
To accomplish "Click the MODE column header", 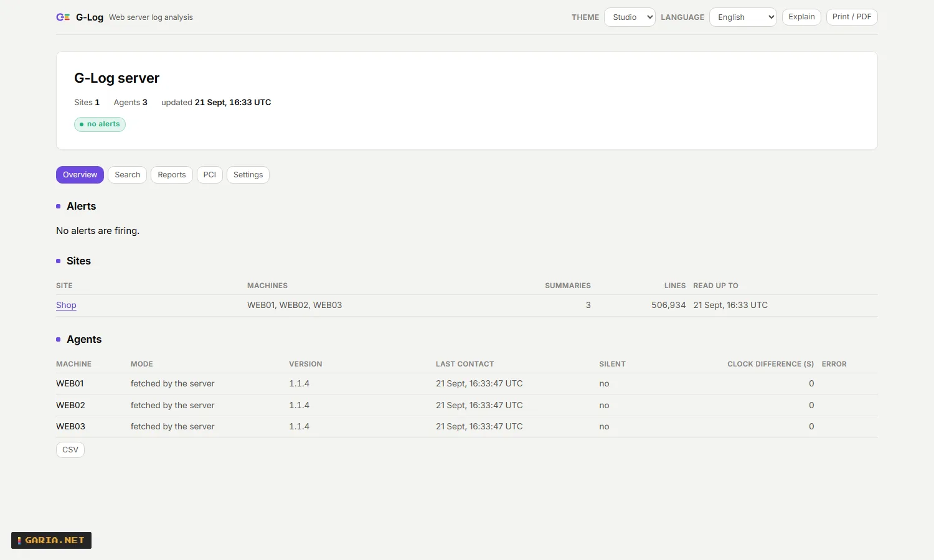I will [141, 364].
